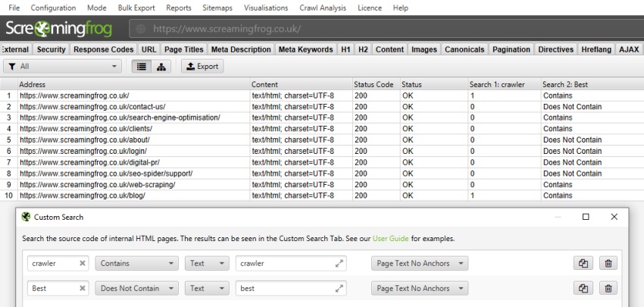This screenshot has width=644, height=307.
Task: Select the seo-spider/support URL row
Action: click(322, 174)
